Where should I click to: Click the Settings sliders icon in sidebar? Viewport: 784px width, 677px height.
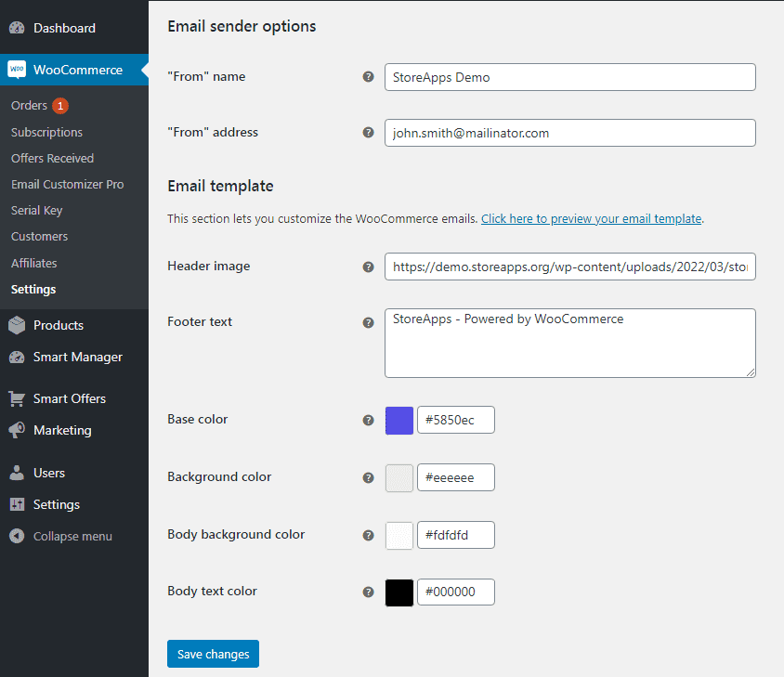tap(17, 504)
